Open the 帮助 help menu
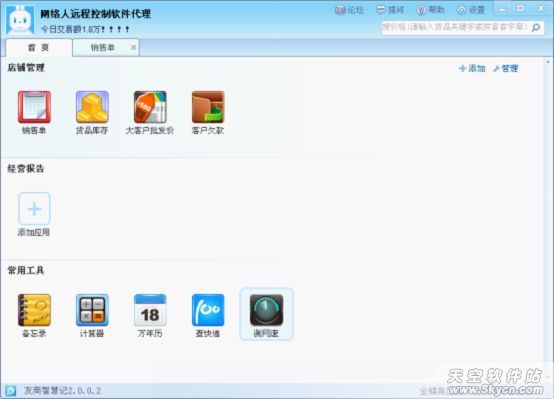This screenshot has height=399, width=554. point(430,10)
